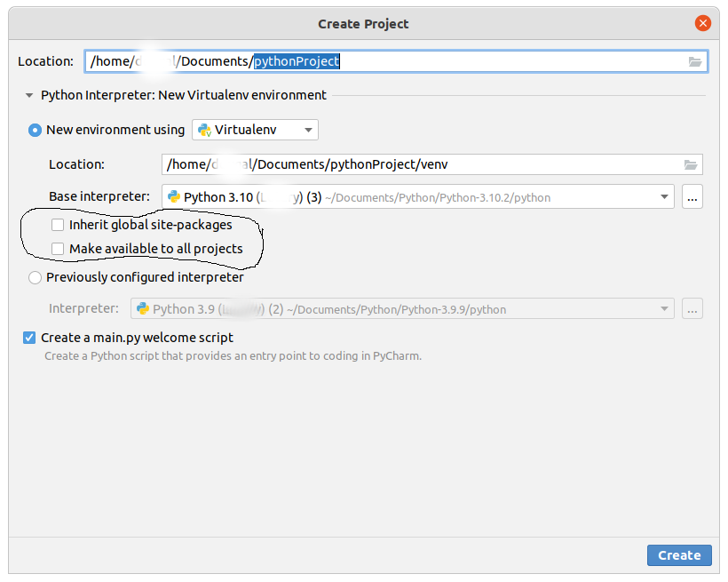The height and width of the screenshot is (582, 728).
Task: Click the Python logo in Base interpreter field
Action: pos(174,196)
